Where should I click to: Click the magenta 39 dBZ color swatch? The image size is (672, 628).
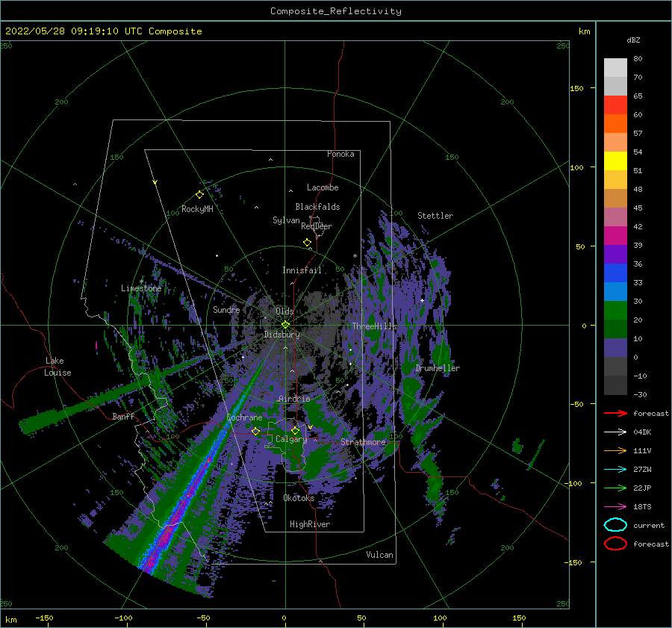click(615, 236)
